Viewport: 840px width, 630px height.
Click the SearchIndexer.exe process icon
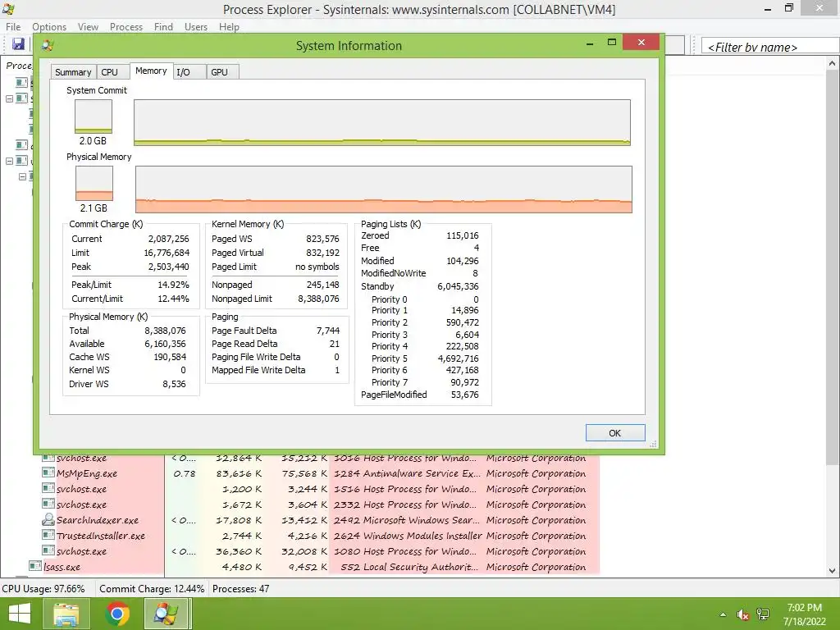coord(48,519)
